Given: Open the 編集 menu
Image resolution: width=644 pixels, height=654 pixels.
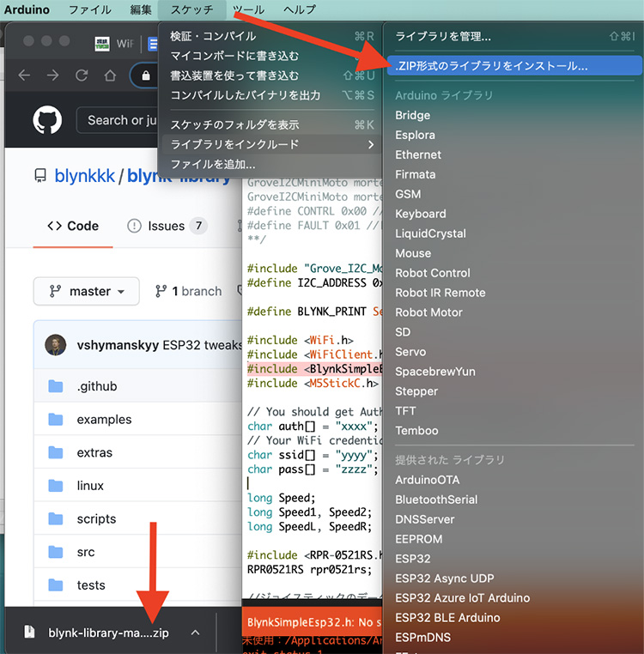Looking at the screenshot, I should click(141, 9).
